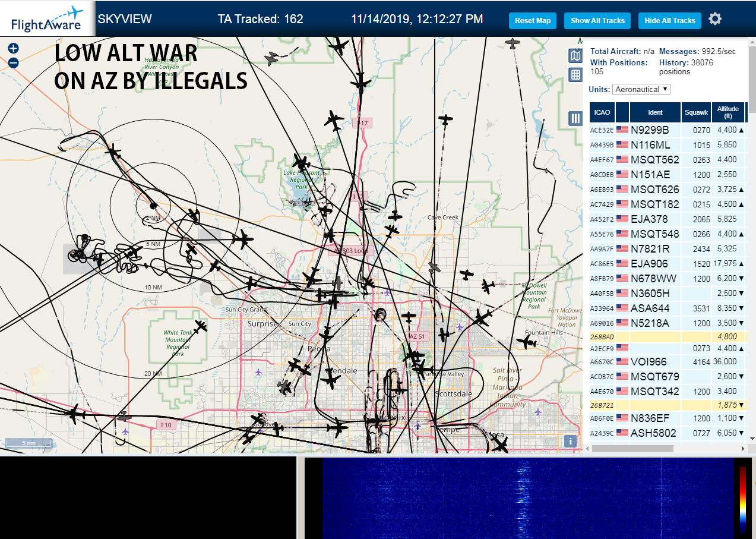Screen dimensions: 756x539
Task: Toggle the grid overlay icon
Action: click(575, 75)
